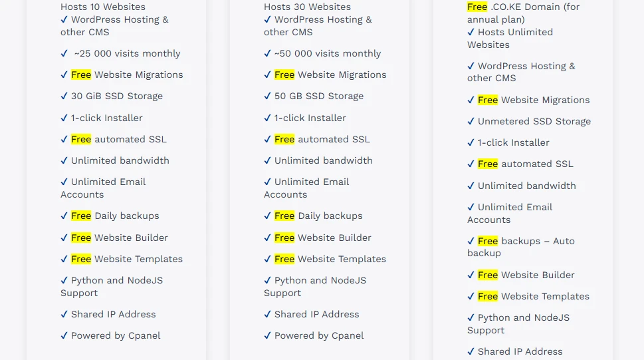Click checkmark beside 'Free Website Builder' in Unlimited Websites plan
644x360 pixels.
(471, 275)
